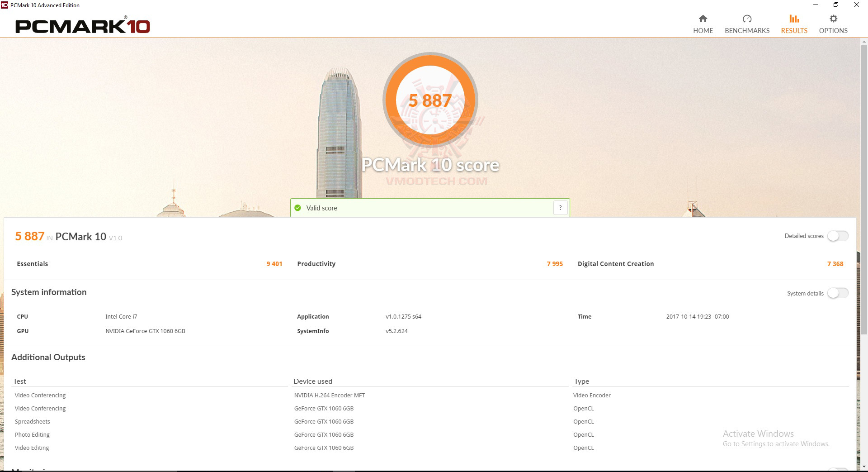
Task: Click the Video Encoder type cell
Action: click(x=592, y=396)
